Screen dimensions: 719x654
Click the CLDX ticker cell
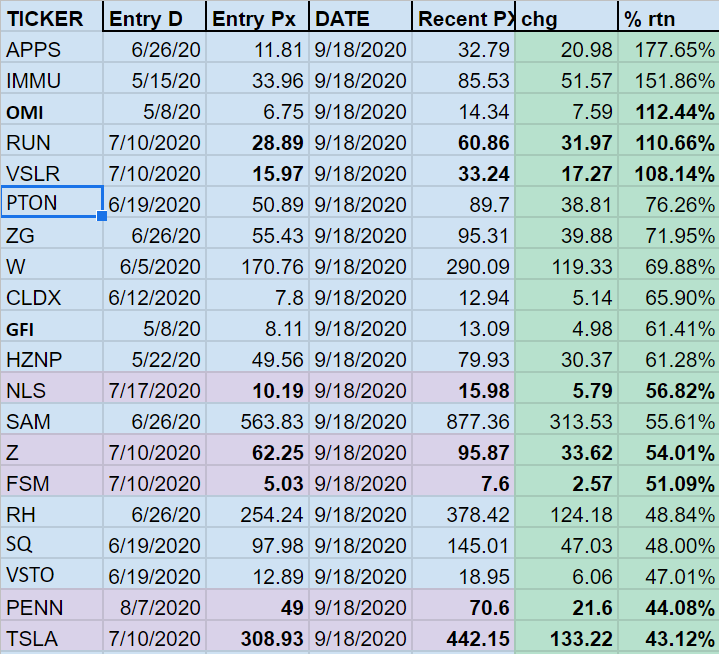coord(51,295)
